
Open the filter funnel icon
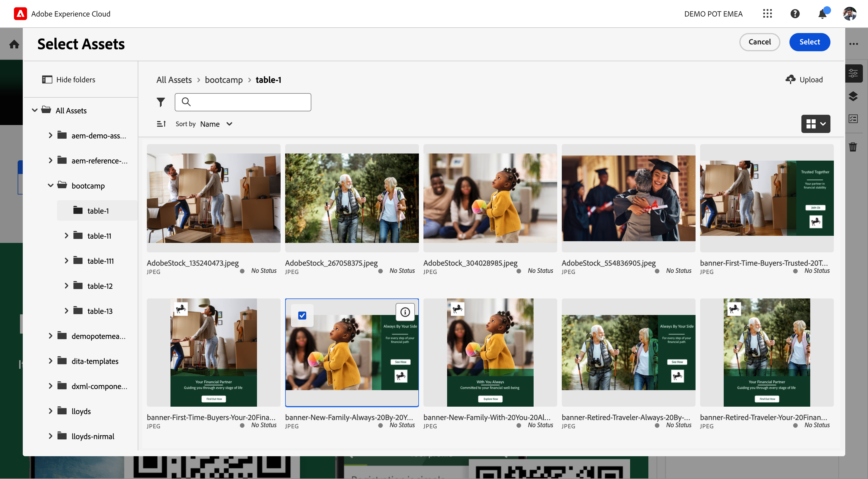point(161,102)
